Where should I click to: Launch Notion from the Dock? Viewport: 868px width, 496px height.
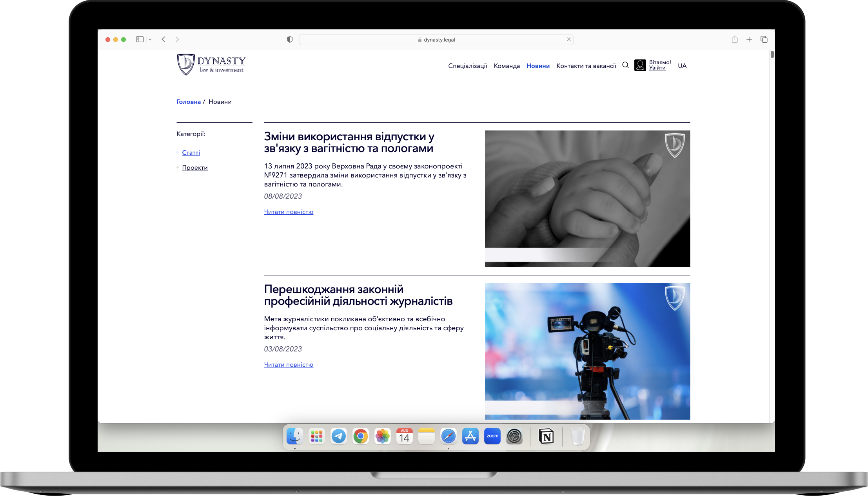click(546, 436)
